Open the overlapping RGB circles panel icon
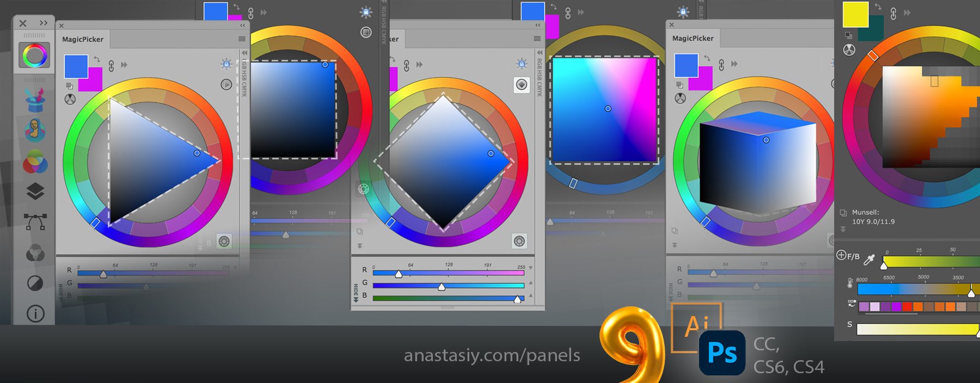 tap(35, 162)
